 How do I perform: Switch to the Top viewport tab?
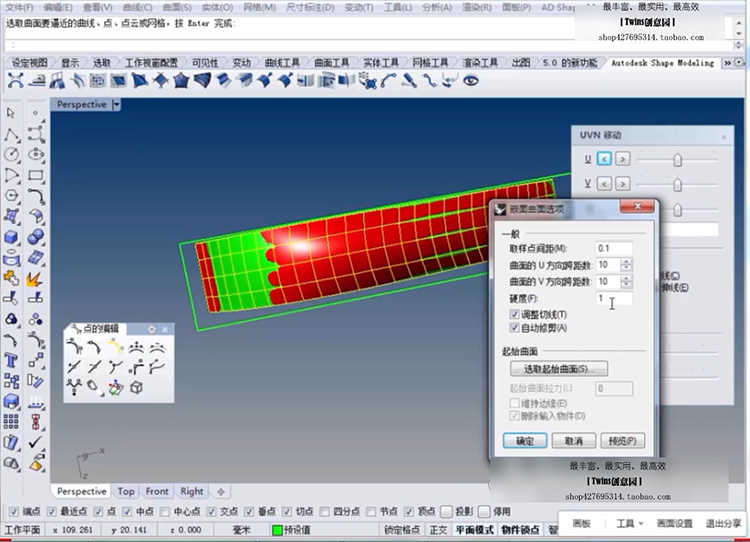[126, 491]
